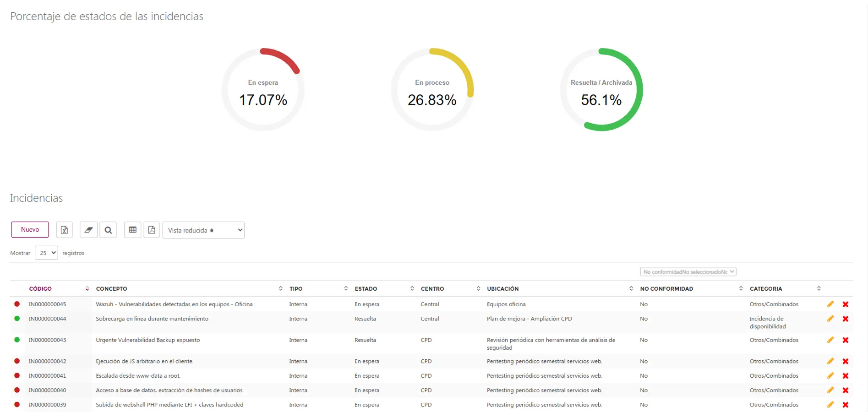The image size is (868, 412).
Task: Remove incident IN0000000039 using red X
Action: click(846, 405)
